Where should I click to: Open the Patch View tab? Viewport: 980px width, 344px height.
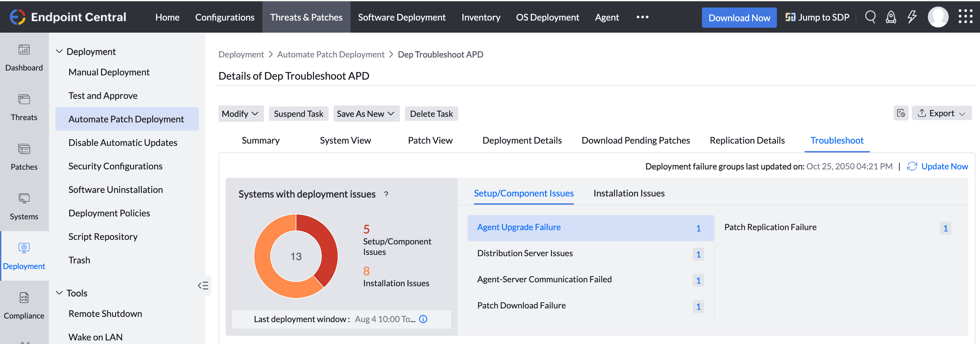click(430, 140)
